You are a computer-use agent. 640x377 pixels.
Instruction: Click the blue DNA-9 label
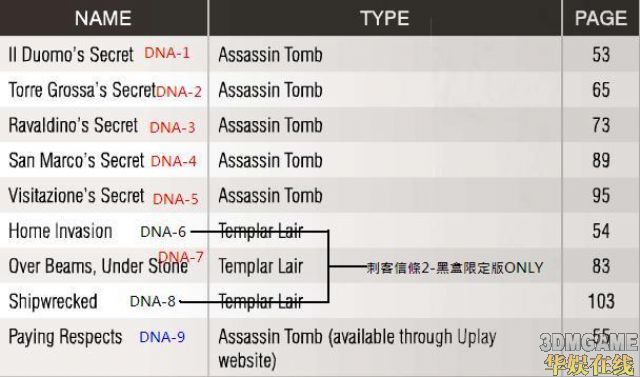[x=162, y=337]
